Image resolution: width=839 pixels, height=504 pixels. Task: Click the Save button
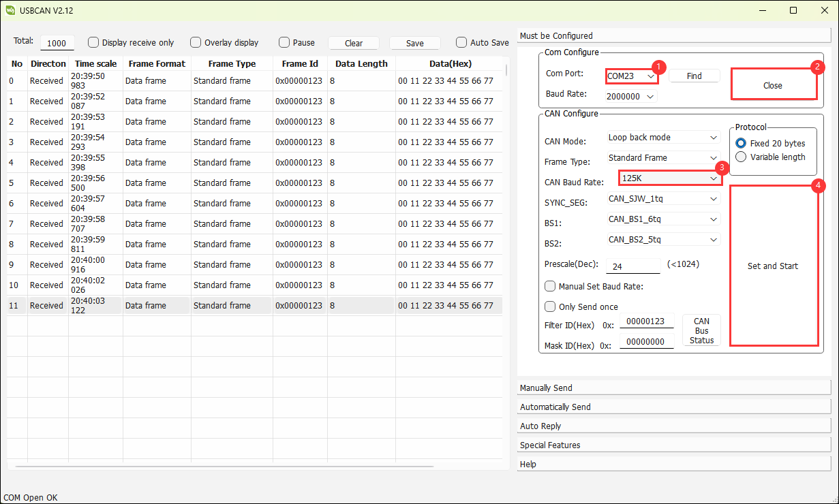point(415,43)
